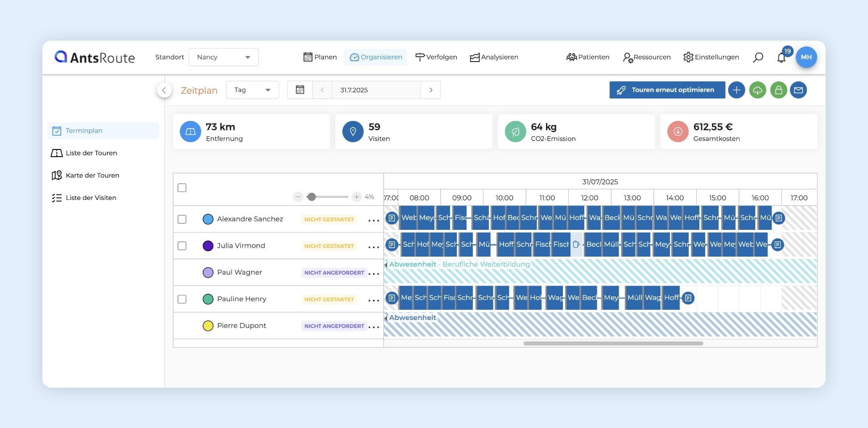The height and width of the screenshot is (428, 868).
Task: Click the timeline zoom slider handle
Action: pyautogui.click(x=312, y=197)
